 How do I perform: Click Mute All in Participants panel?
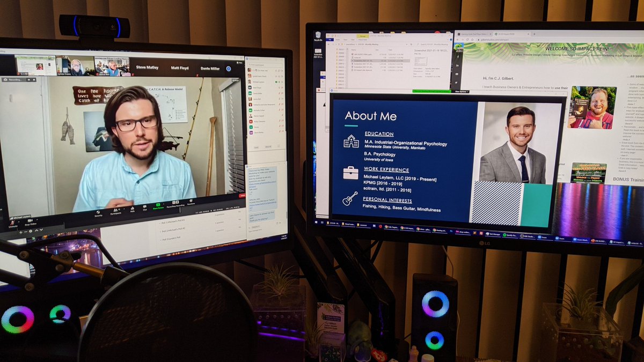[268, 147]
